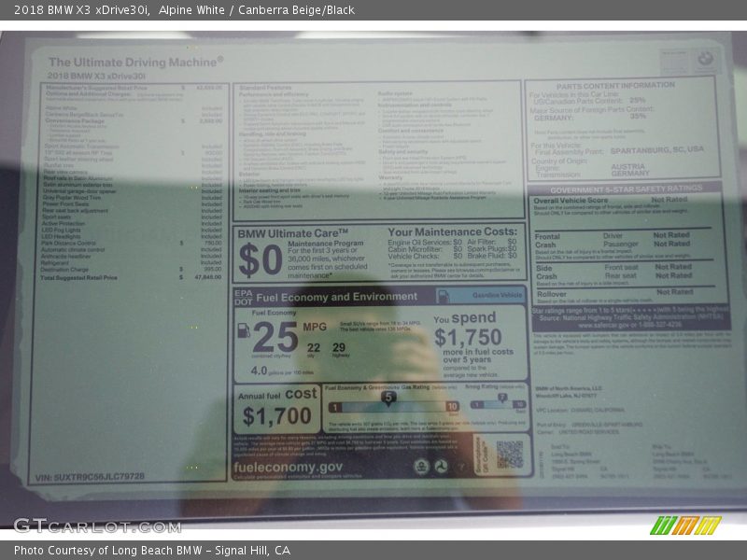Click the fuel pump icon beside 25 MPG

coord(244,330)
